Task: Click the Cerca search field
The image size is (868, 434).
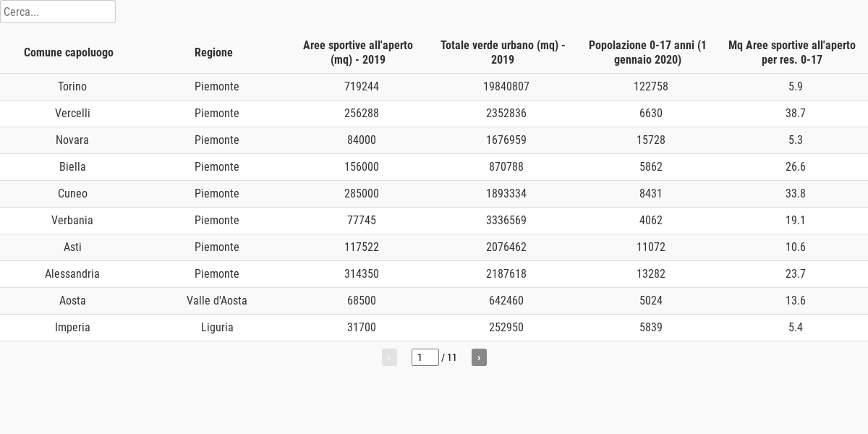Action: 58,12
